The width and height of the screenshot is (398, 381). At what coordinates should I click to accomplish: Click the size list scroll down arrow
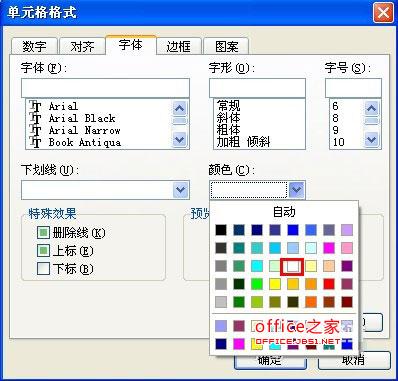tap(371, 139)
